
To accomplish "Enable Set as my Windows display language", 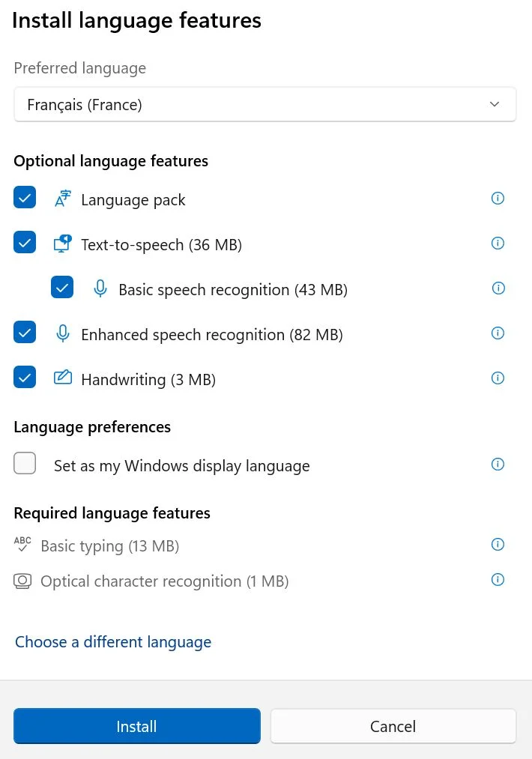I will click(25, 463).
